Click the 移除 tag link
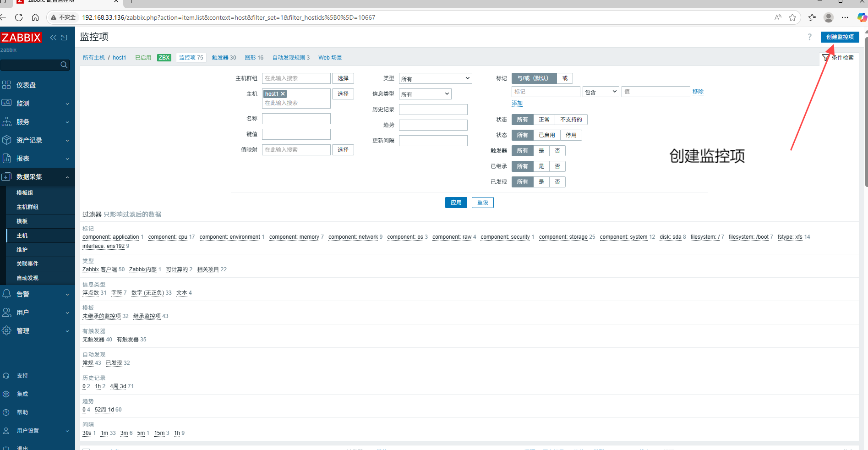Screen dimensions: 868x450 698,92
